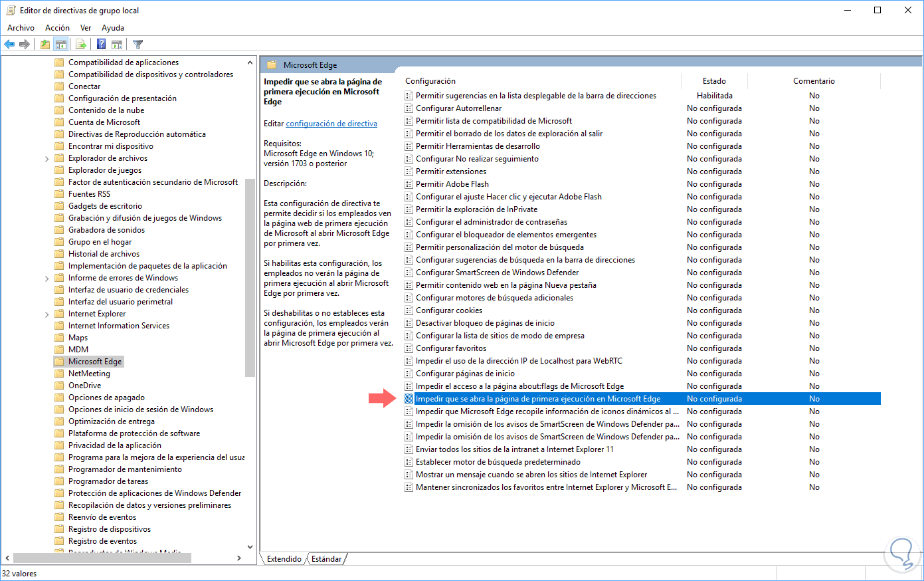Switch to the Extendido tab
924x581 pixels.
(284, 559)
